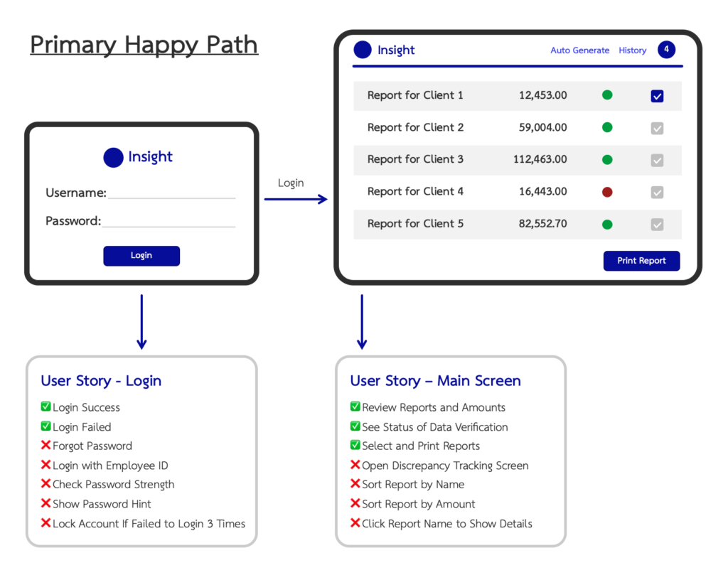Open the Auto Generate option
This screenshot has width=728, height=570.
point(579,50)
